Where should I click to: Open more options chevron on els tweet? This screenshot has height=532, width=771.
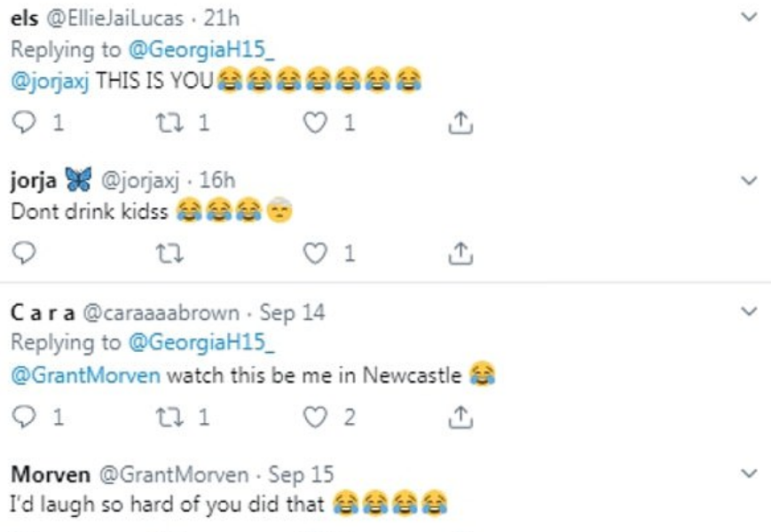(x=749, y=17)
